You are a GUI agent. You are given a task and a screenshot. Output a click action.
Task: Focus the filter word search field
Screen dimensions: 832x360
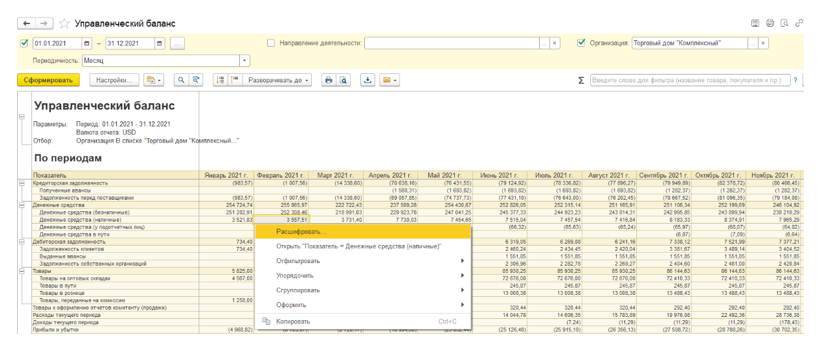(690, 80)
